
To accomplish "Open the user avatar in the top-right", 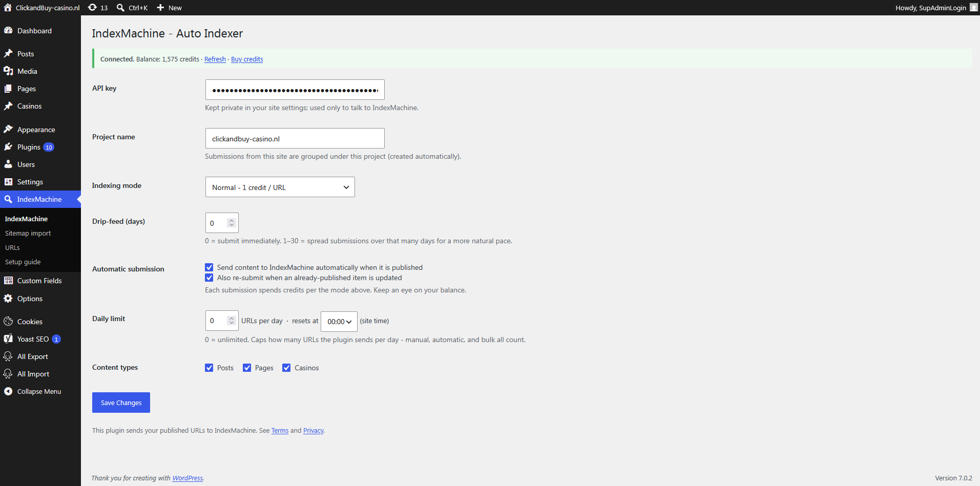I will click(974, 8).
